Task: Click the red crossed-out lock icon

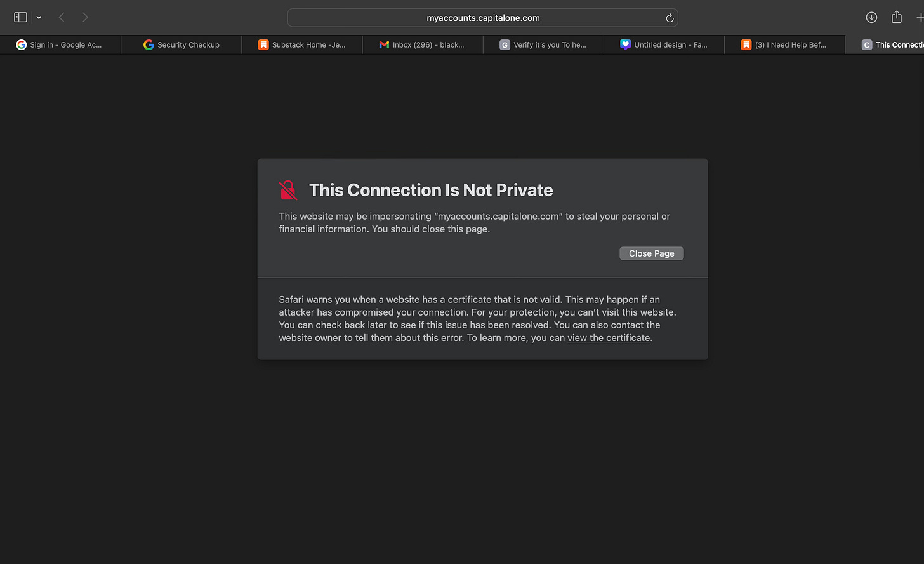Action: click(288, 190)
